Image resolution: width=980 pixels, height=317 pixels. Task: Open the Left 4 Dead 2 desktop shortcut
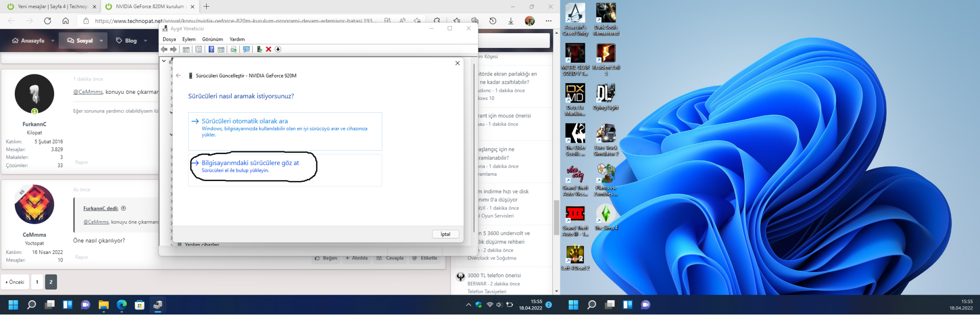(x=575, y=258)
